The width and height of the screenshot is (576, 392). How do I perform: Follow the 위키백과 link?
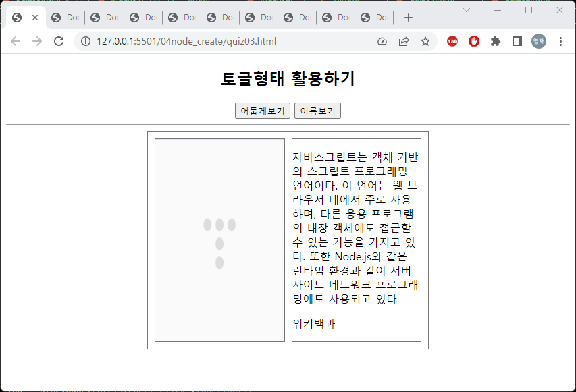pyautogui.click(x=314, y=324)
